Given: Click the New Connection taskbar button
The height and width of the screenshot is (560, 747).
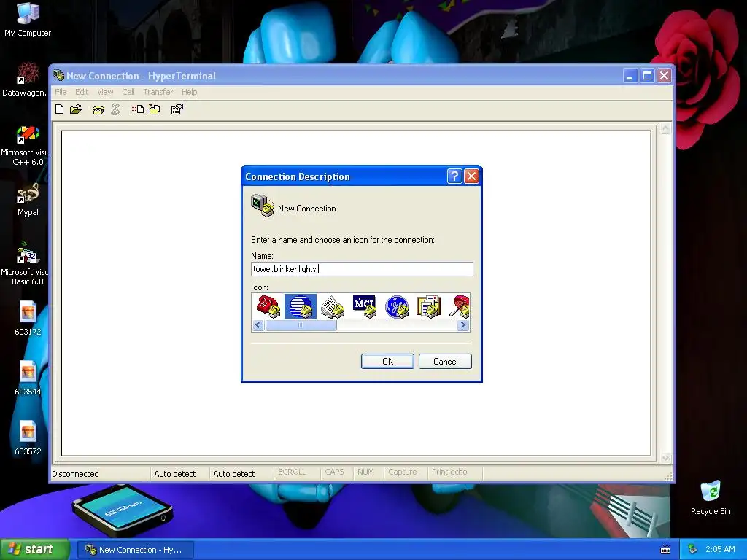Looking at the screenshot, I should click(x=135, y=550).
